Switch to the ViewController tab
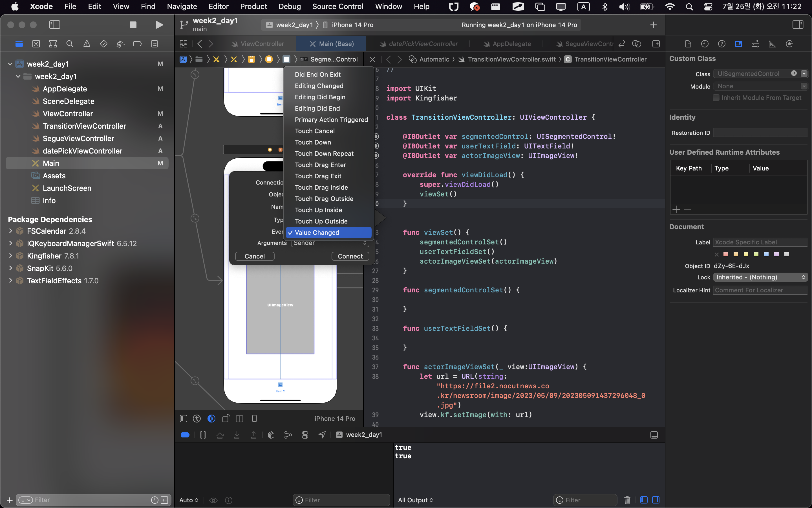812x508 pixels. [258, 44]
